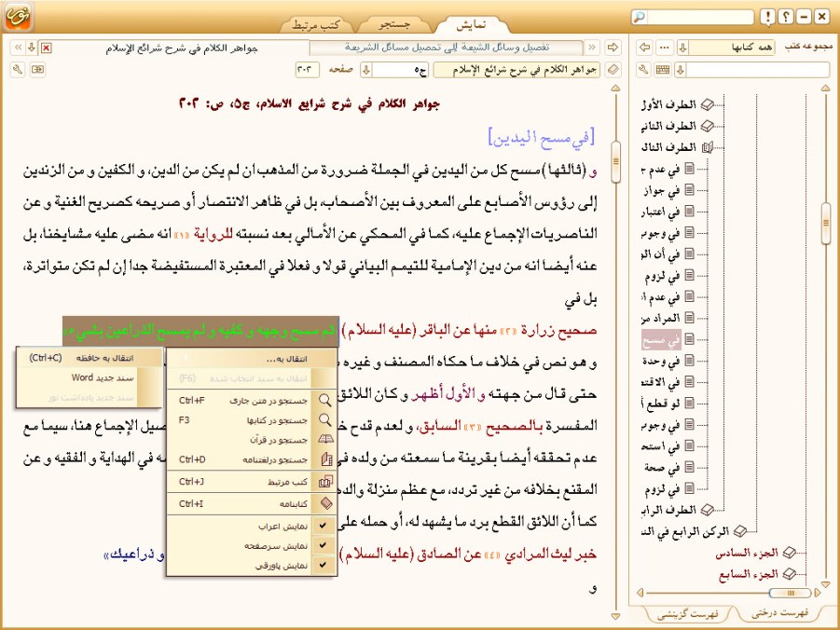Click the top search input field

click(x=699, y=17)
